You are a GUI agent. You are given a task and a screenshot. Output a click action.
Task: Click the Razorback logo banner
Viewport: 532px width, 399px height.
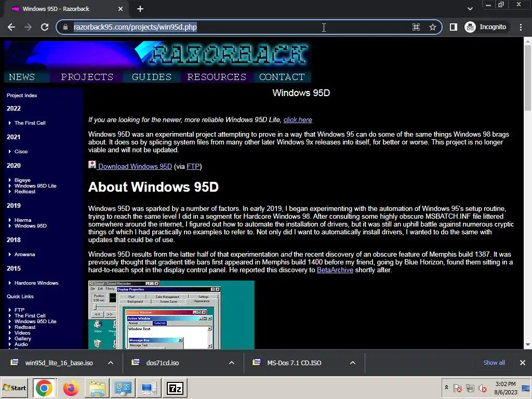click(x=157, y=56)
